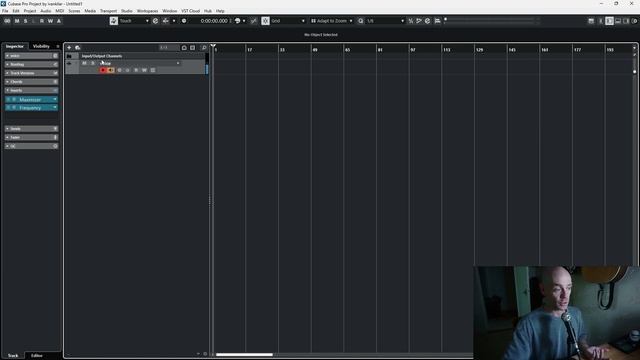
Task: Click the find tracks magnifier icon
Action: point(204,48)
